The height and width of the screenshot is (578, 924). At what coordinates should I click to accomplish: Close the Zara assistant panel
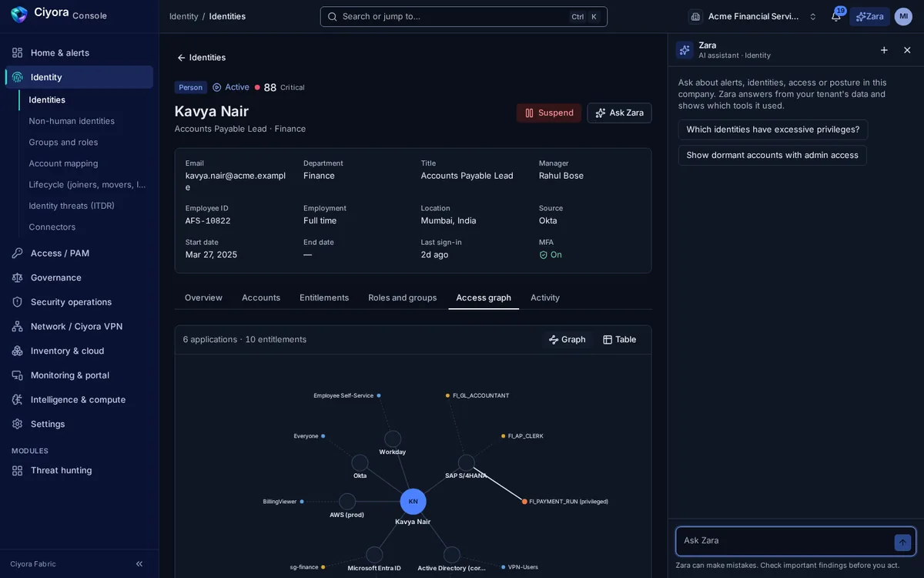click(x=907, y=50)
